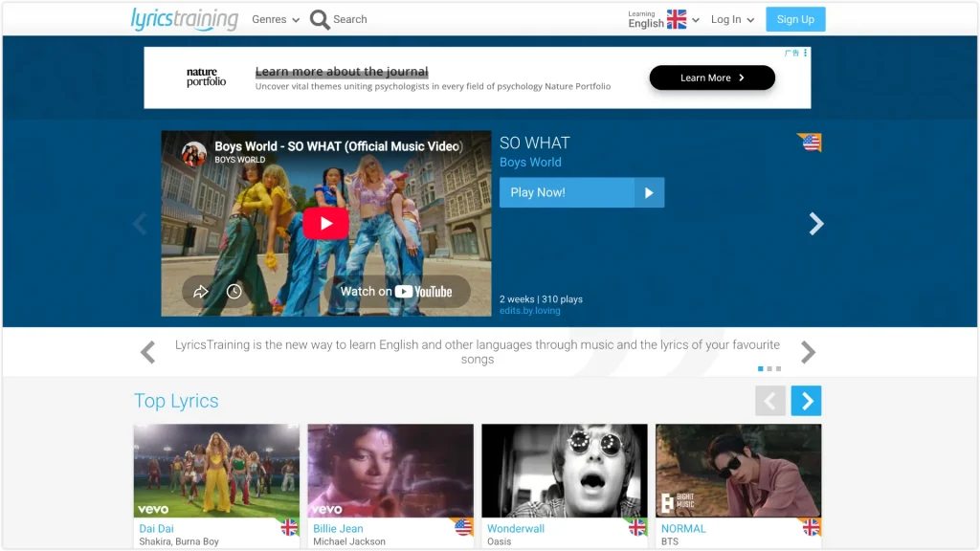Open the Learning English language selector

point(663,19)
